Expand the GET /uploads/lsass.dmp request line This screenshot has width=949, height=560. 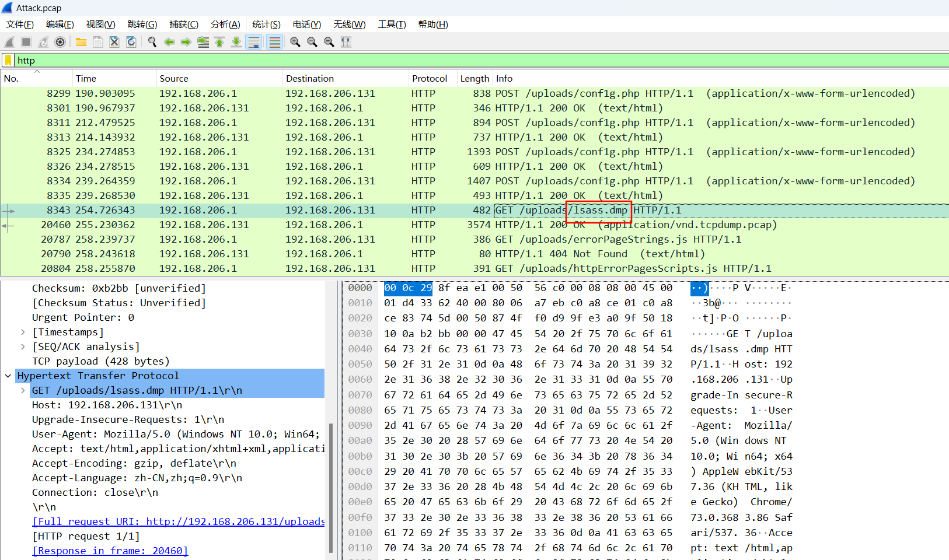pyautogui.click(x=23, y=390)
